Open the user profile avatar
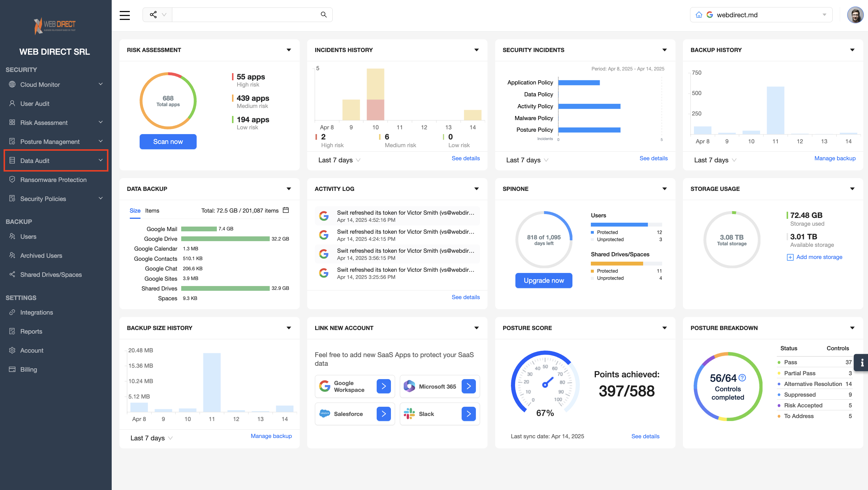This screenshot has height=490, width=868. (855, 15)
